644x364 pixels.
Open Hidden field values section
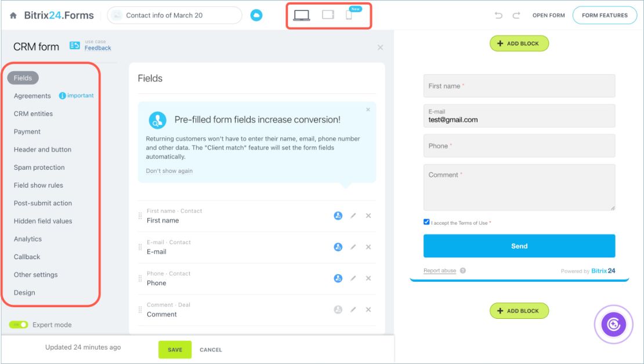(x=43, y=221)
